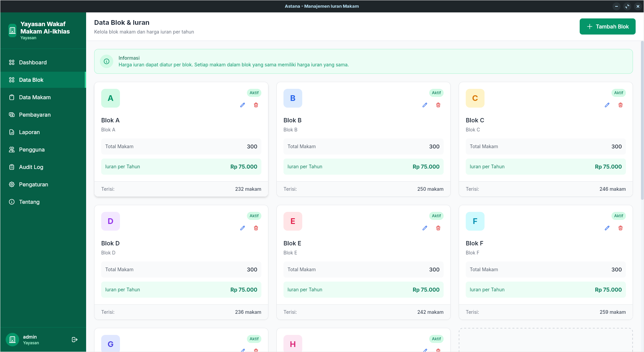Delete Blok D with trash icon
644x352 pixels.
point(256,228)
